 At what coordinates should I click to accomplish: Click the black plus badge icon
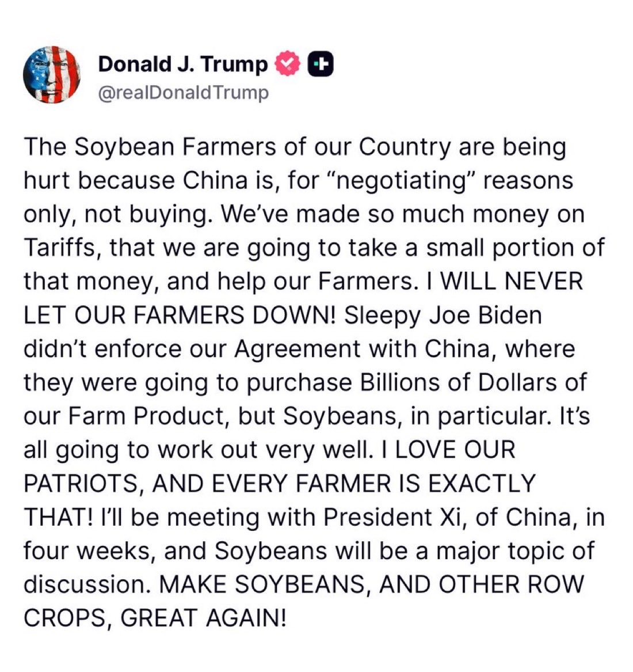pos(322,65)
